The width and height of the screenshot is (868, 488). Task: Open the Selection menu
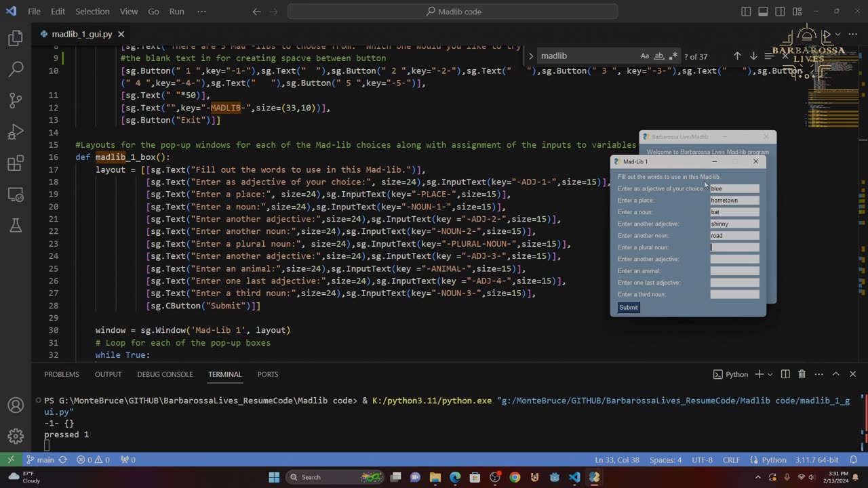tap(92, 12)
